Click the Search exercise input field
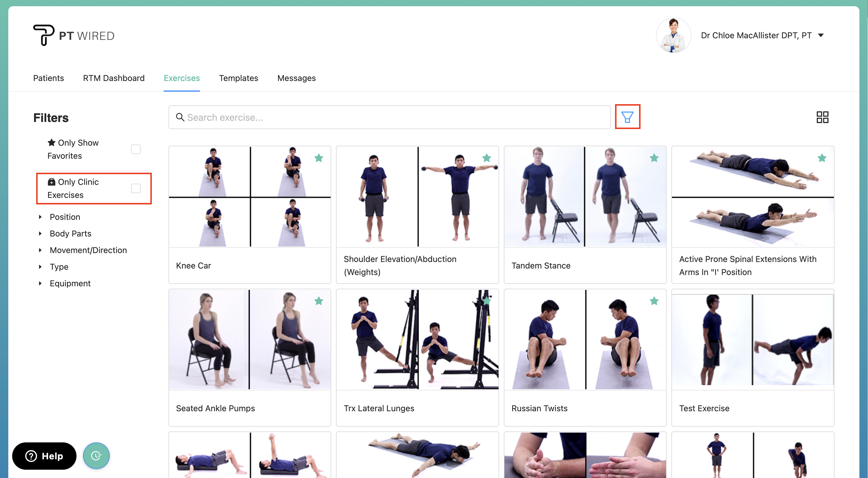The image size is (868, 478). pyautogui.click(x=389, y=117)
